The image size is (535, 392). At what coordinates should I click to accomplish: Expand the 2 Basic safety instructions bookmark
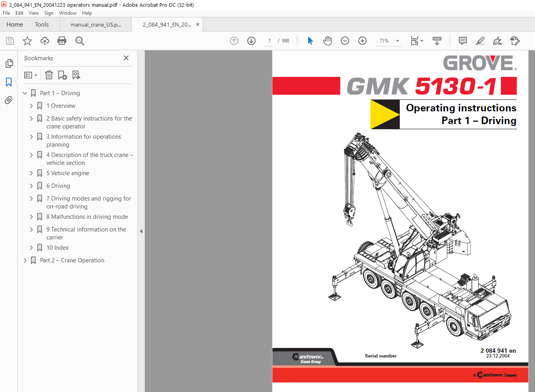tap(31, 119)
